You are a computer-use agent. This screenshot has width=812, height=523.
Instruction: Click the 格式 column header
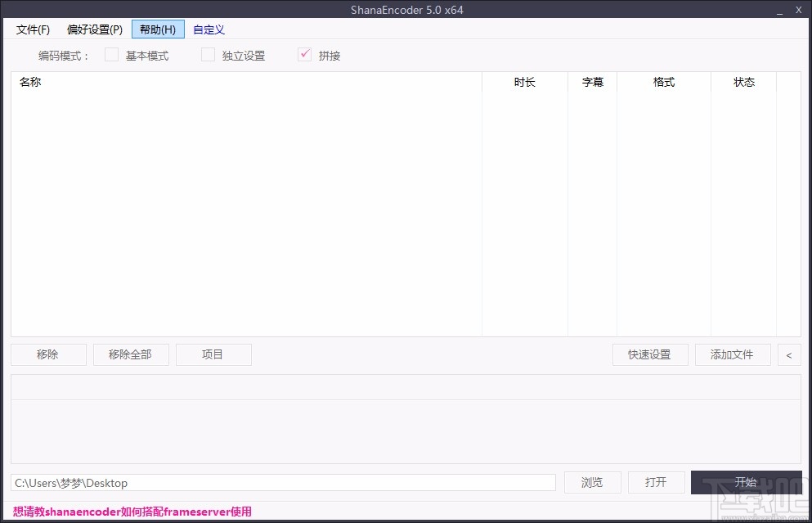click(664, 82)
